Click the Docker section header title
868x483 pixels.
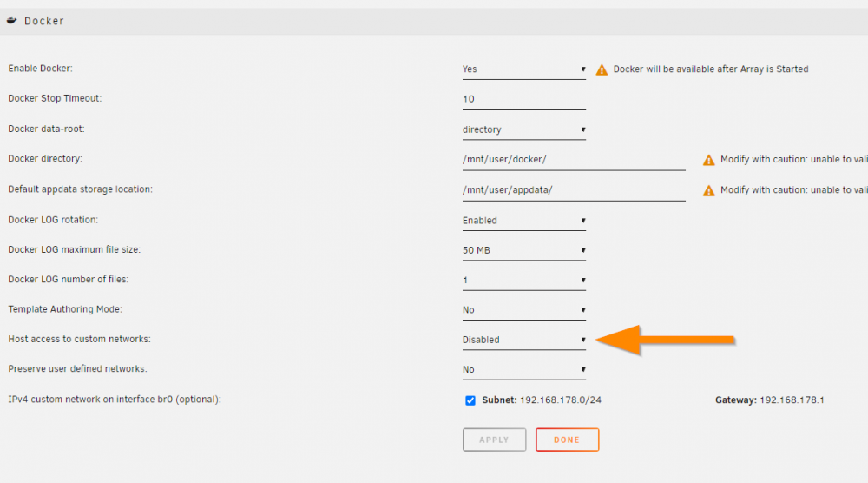[x=43, y=21]
